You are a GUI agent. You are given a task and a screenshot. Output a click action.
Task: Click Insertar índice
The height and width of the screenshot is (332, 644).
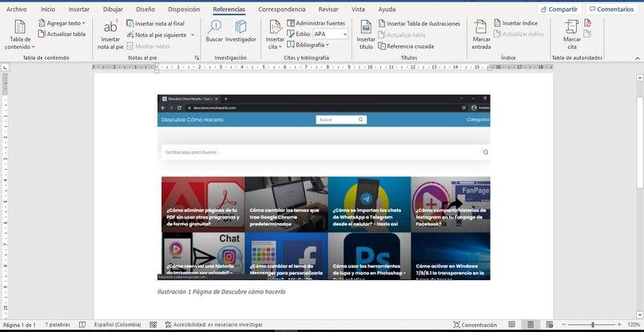coord(516,23)
